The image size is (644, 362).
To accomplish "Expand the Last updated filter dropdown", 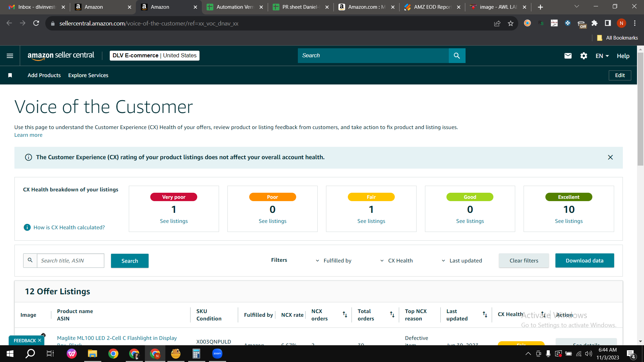I will point(462,261).
